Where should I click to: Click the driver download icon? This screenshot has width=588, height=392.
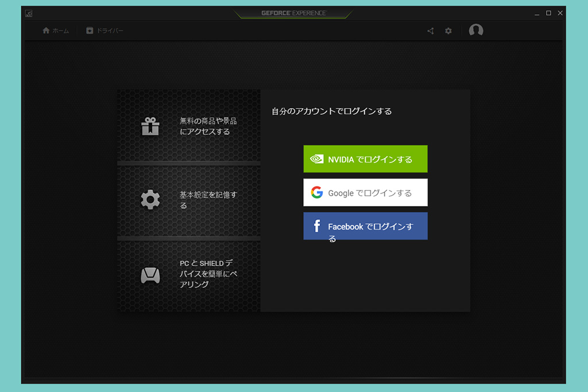coord(90,31)
